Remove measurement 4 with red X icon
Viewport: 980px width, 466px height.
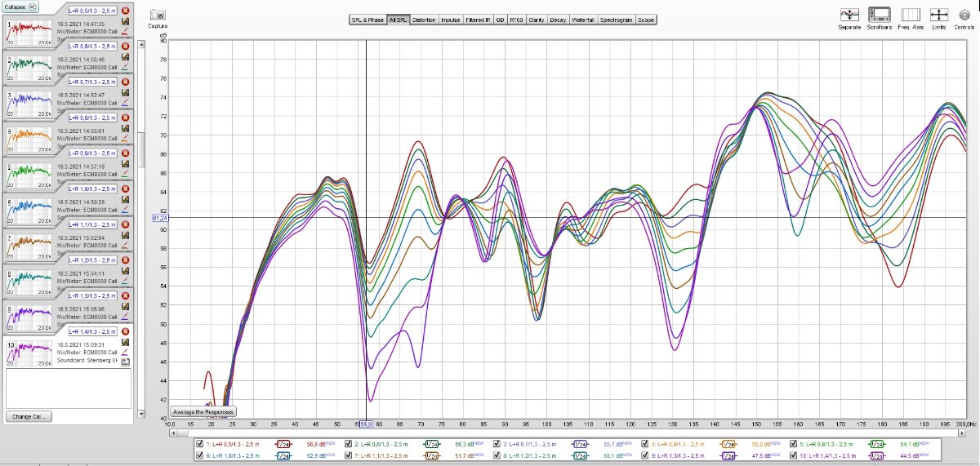pos(126,117)
